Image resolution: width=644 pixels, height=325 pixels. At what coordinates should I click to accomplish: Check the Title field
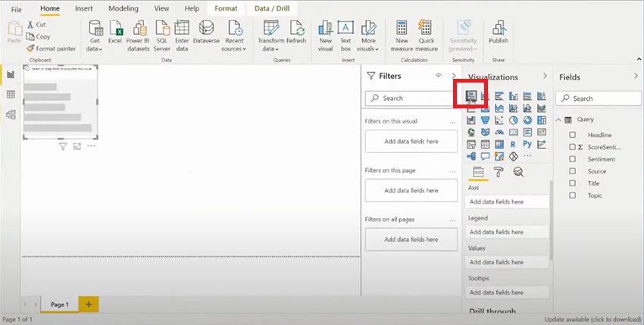[572, 183]
